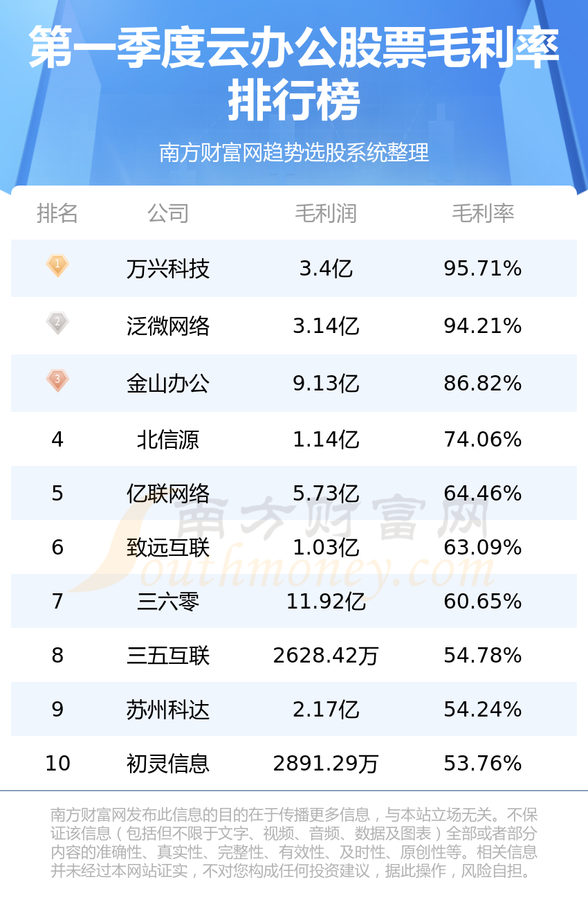Viewport: 588px width, 900px height.
Task: Select 苏州科达 margin 54.24%
Action: [x=483, y=710]
